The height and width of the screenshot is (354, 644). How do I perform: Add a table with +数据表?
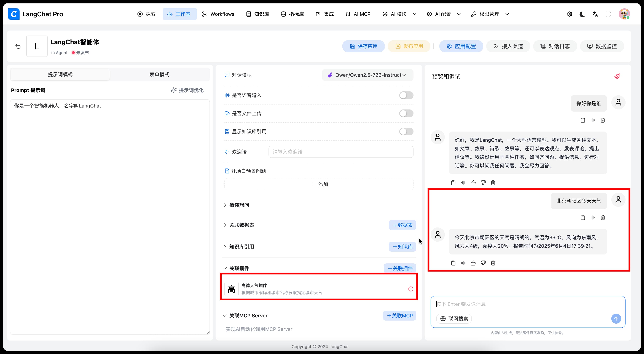[x=402, y=225]
